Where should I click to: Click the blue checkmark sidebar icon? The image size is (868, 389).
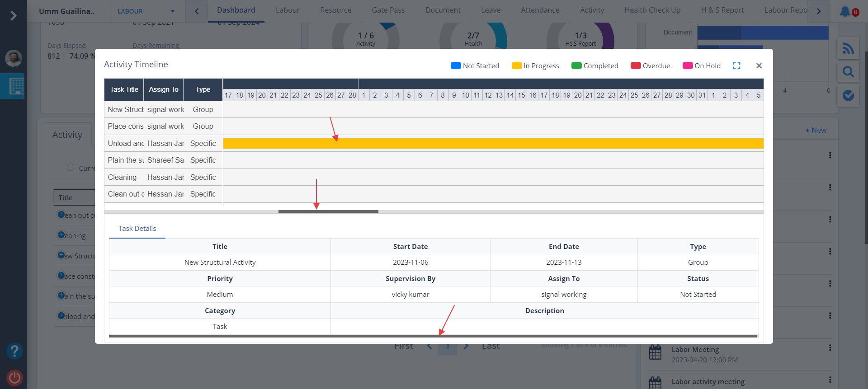848,95
